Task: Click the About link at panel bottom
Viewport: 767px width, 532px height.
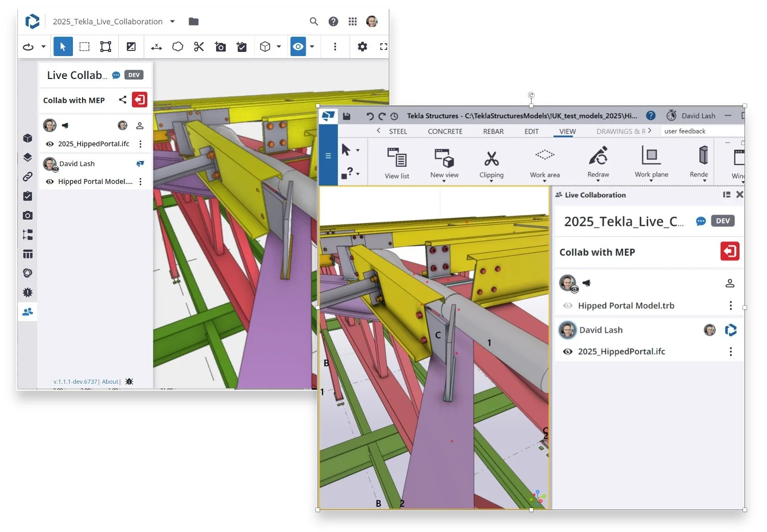Action: tap(110, 382)
